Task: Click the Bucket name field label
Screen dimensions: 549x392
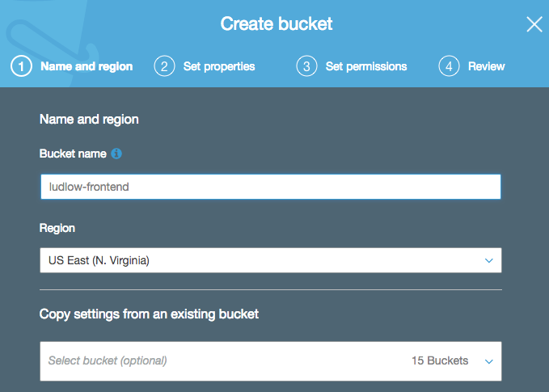Action: pyautogui.click(x=74, y=153)
